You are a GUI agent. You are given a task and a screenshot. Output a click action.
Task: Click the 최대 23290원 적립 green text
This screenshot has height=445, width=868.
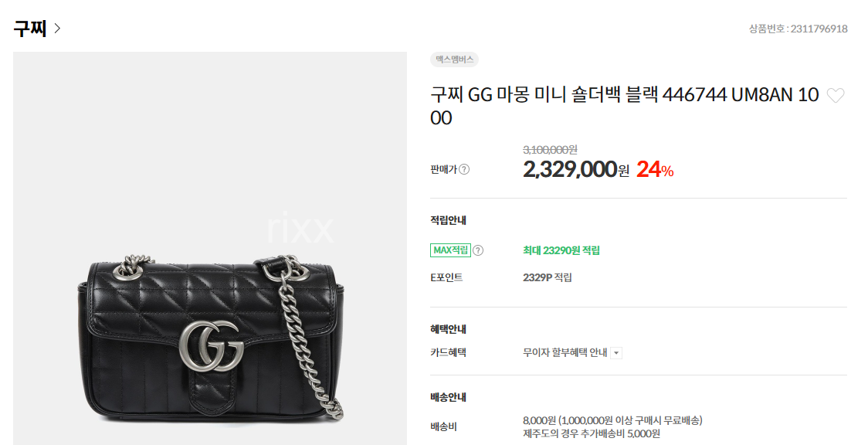(x=561, y=250)
